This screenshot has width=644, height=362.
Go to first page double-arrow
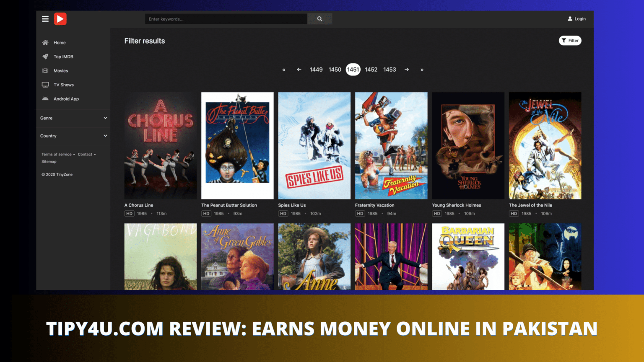click(284, 70)
